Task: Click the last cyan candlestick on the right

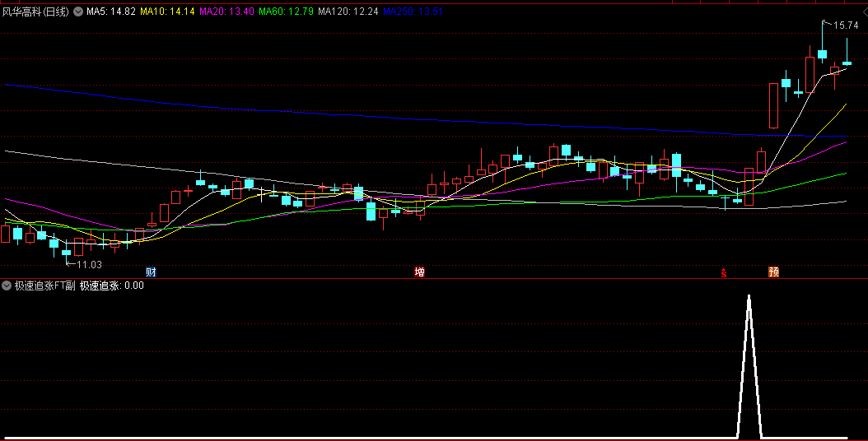Action: (847, 63)
